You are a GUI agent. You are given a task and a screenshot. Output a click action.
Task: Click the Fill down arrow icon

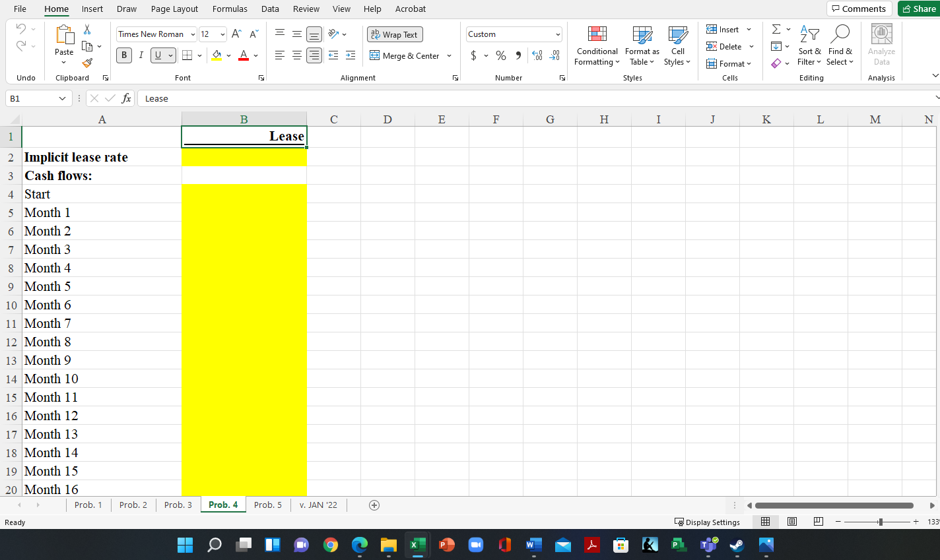(x=776, y=46)
